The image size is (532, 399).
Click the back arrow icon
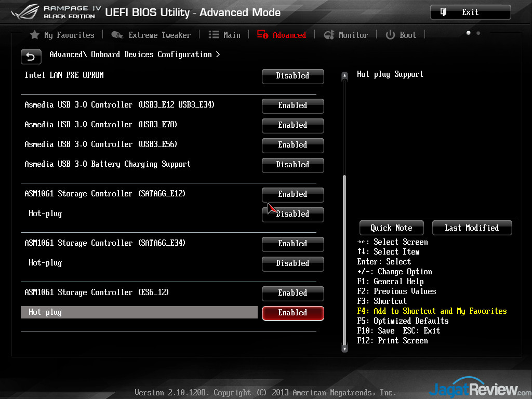(31, 57)
